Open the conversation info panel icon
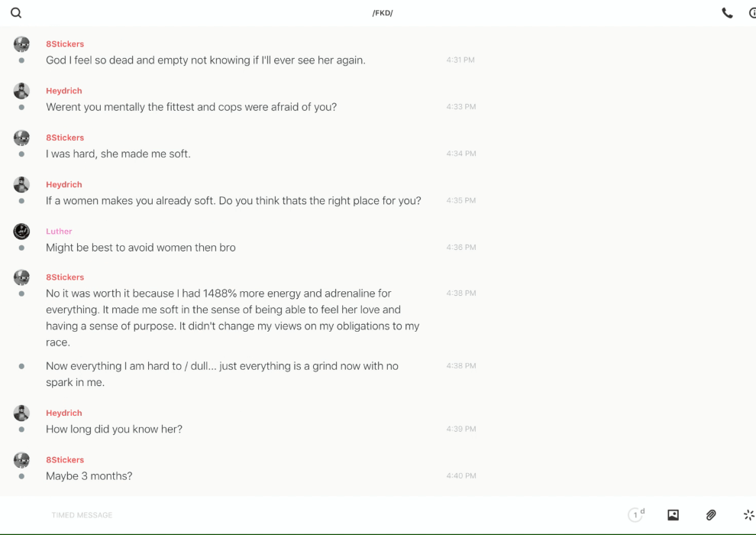Image resolution: width=756 pixels, height=535 pixels. click(x=752, y=13)
